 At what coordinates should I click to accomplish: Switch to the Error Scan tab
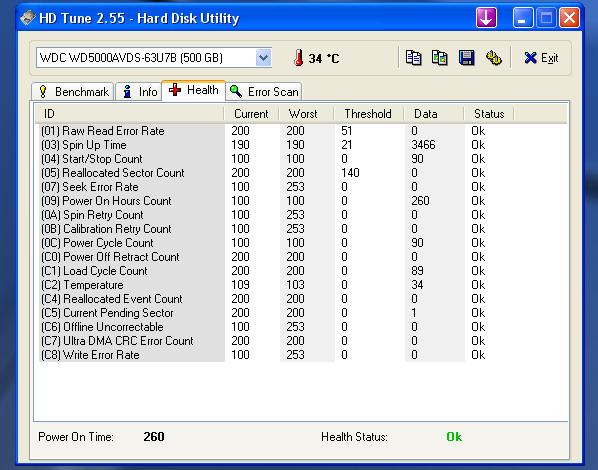(x=264, y=92)
